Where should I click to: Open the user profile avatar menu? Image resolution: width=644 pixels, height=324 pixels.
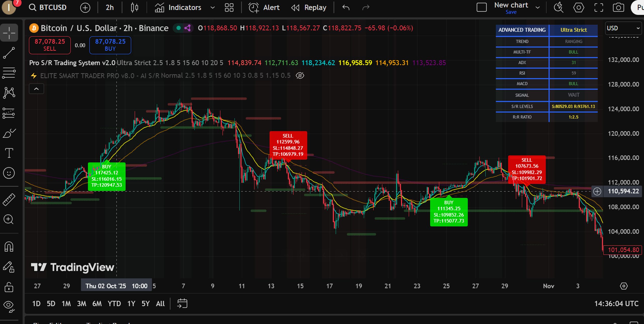[x=9, y=8]
